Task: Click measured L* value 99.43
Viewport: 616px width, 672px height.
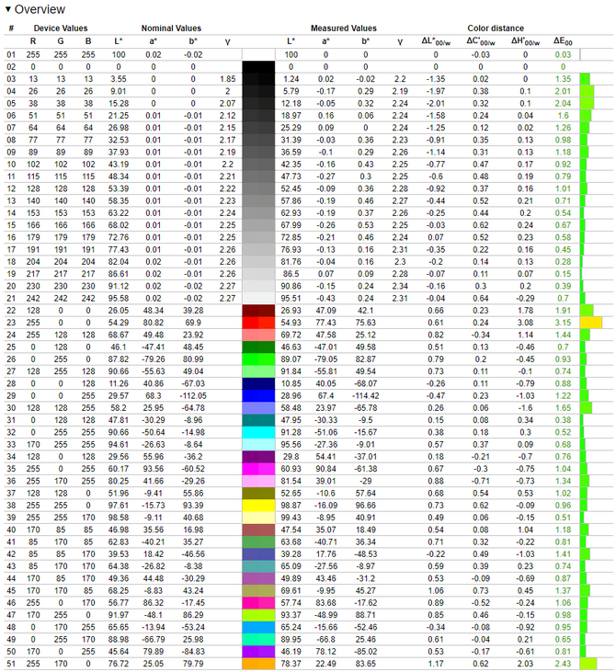Action: (x=291, y=518)
